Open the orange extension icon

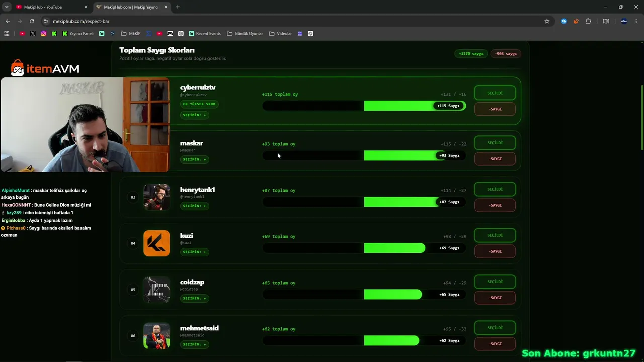click(576, 21)
